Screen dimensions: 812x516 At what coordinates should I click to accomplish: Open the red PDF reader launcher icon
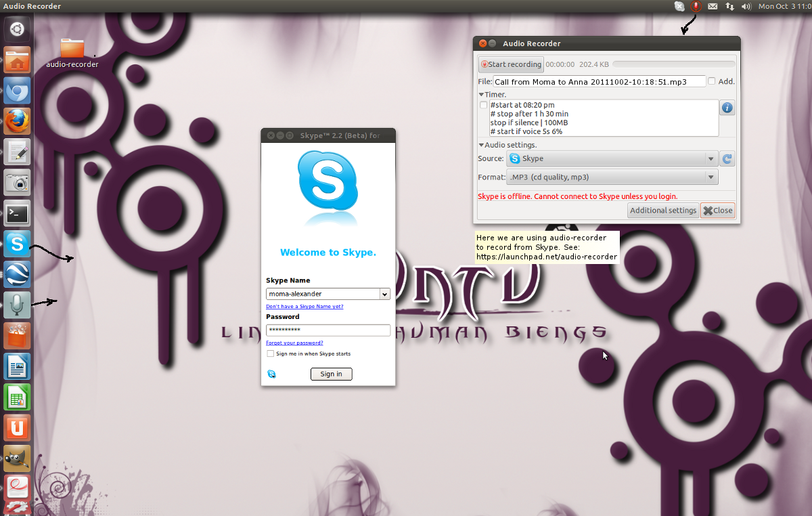click(x=17, y=488)
